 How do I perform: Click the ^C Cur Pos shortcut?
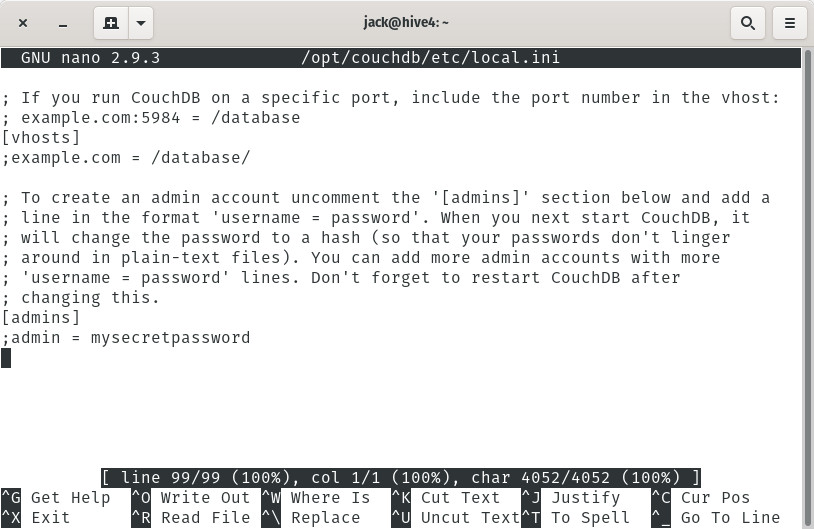701,498
